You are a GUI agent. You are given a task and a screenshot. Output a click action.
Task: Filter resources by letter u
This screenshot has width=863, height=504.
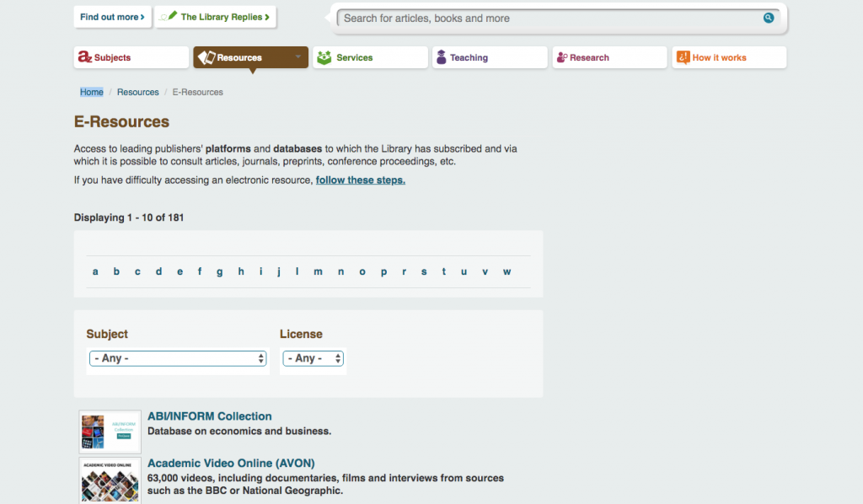click(x=464, y=271)
